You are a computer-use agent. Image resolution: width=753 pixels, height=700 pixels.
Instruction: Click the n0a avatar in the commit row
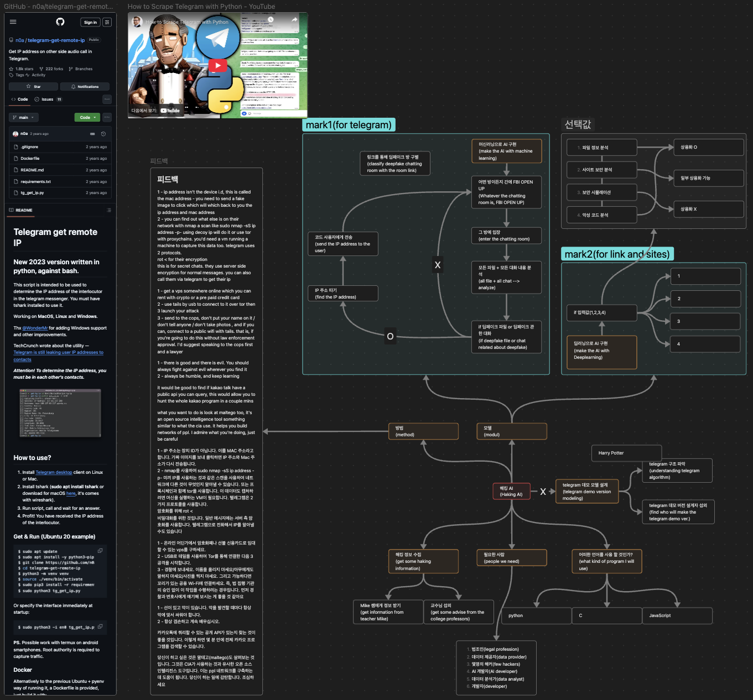15,134
